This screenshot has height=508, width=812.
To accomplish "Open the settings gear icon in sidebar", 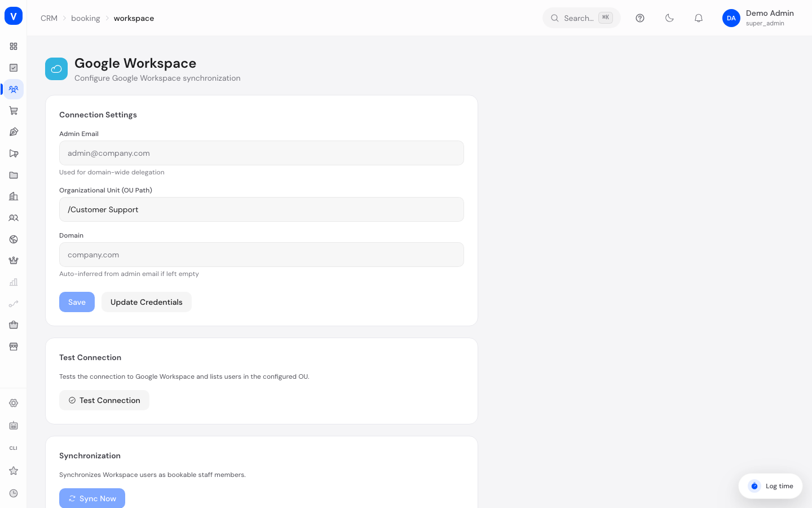I will point(14,403).
